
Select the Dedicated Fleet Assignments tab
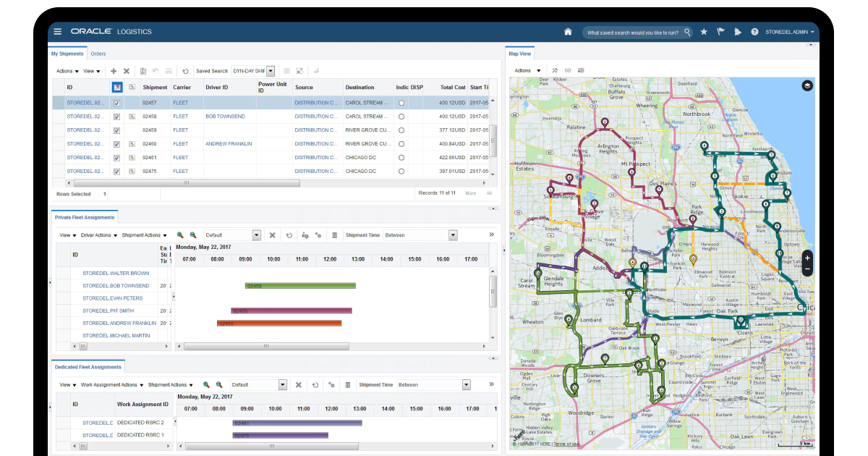88,367
